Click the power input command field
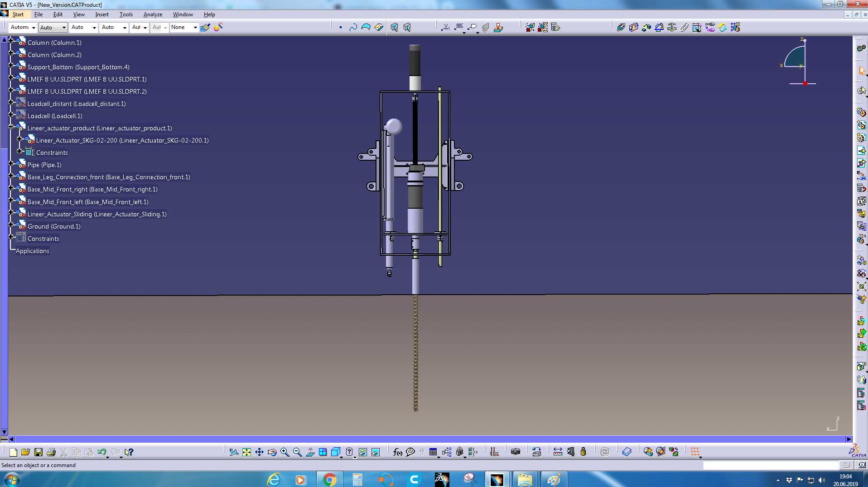This screenshot has height=487, width=868. point(771,465)
